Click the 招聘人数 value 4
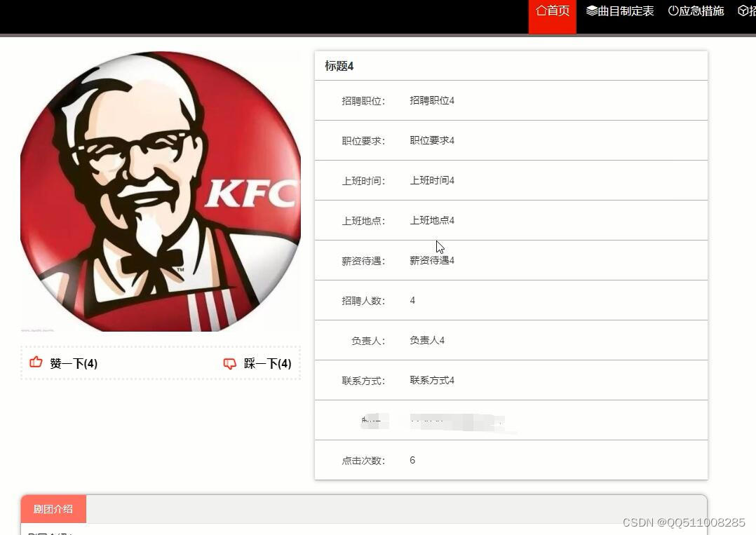 [x=412, y=300]
